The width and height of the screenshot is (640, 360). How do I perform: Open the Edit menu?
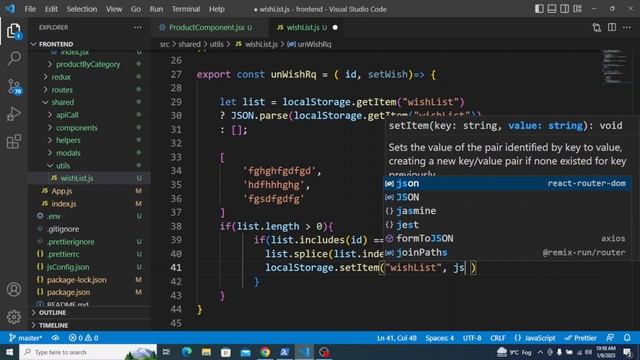(x=51, y=9)
